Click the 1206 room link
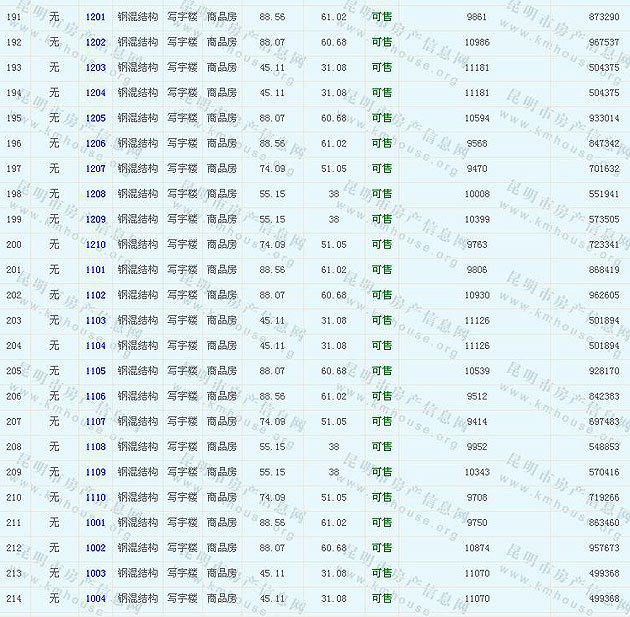The width and height of the screenshot is (630, 617). 95,143
